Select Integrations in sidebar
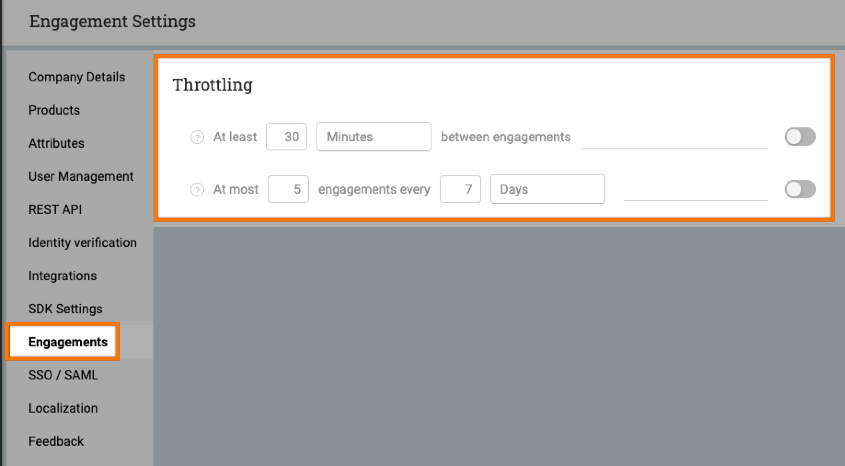This screenshot has width=845, height=466. [x=63, y=276]
